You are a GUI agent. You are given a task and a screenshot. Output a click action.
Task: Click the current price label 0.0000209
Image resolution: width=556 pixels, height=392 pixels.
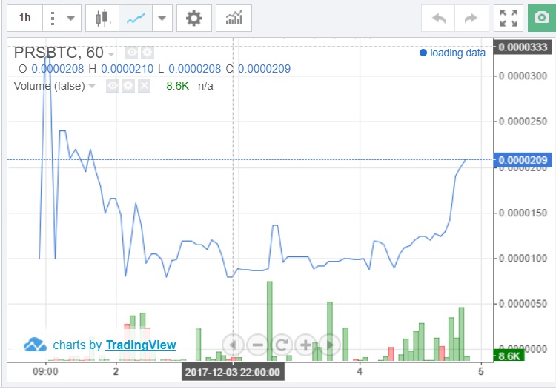pyautogui.click(x=523, y=160)
